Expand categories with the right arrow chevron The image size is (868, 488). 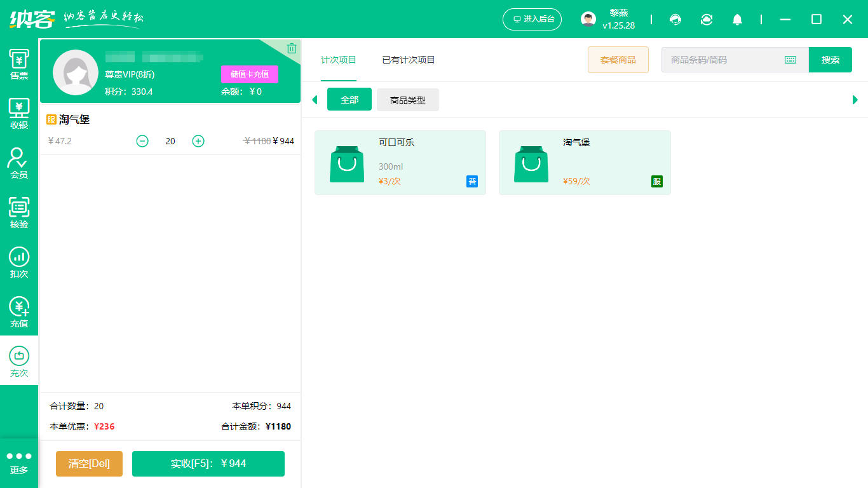pos(855,99)
